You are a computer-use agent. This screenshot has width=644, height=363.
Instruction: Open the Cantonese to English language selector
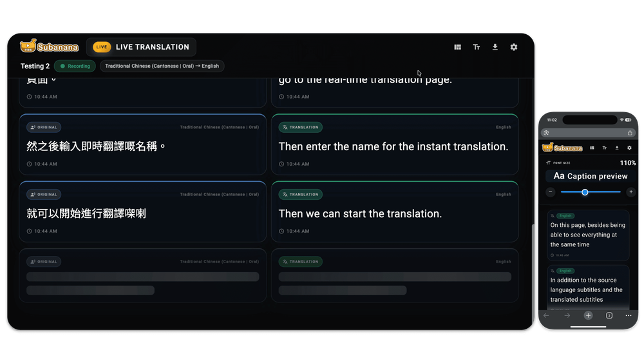[162, 66]
